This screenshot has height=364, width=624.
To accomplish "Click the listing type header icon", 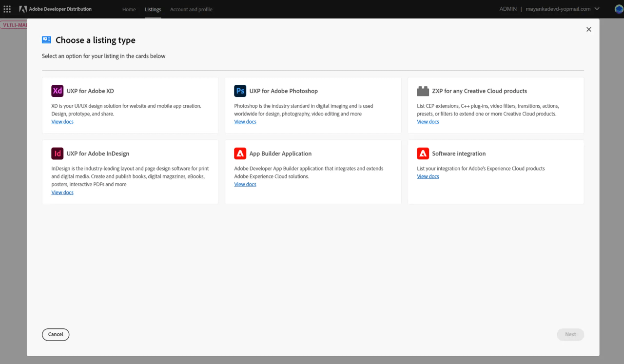I will [47, 40].
